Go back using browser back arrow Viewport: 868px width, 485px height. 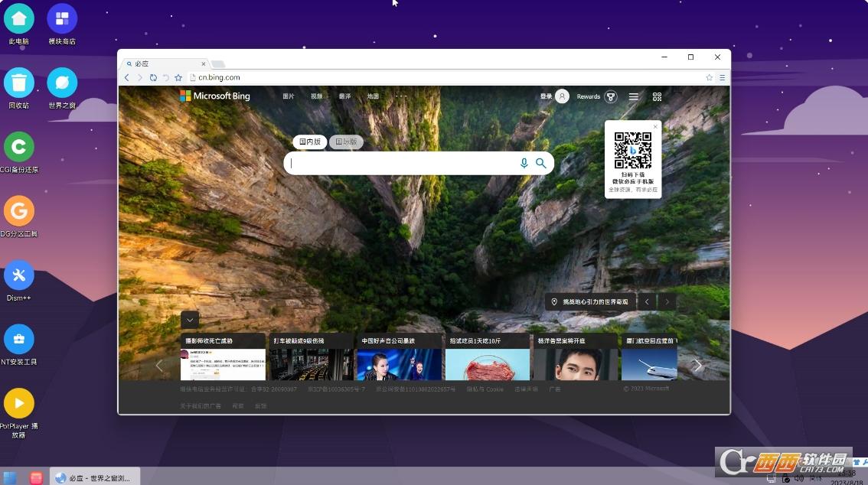coord(127,78)
